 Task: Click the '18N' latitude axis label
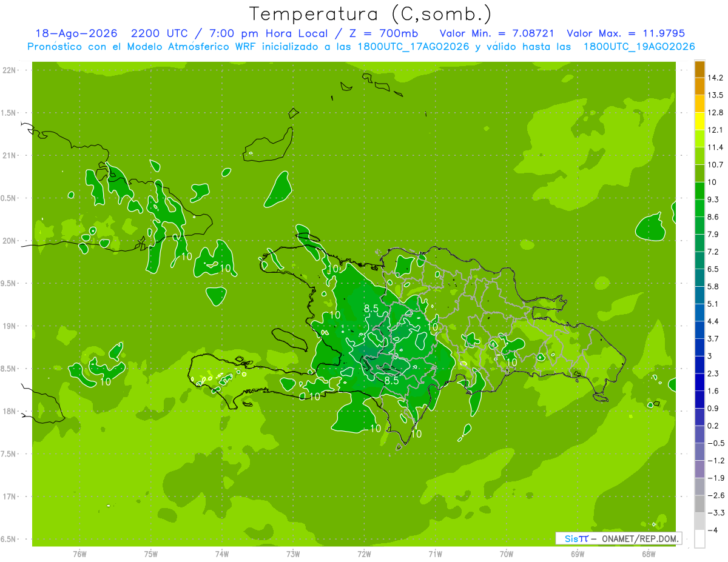[x=10, y=411]
